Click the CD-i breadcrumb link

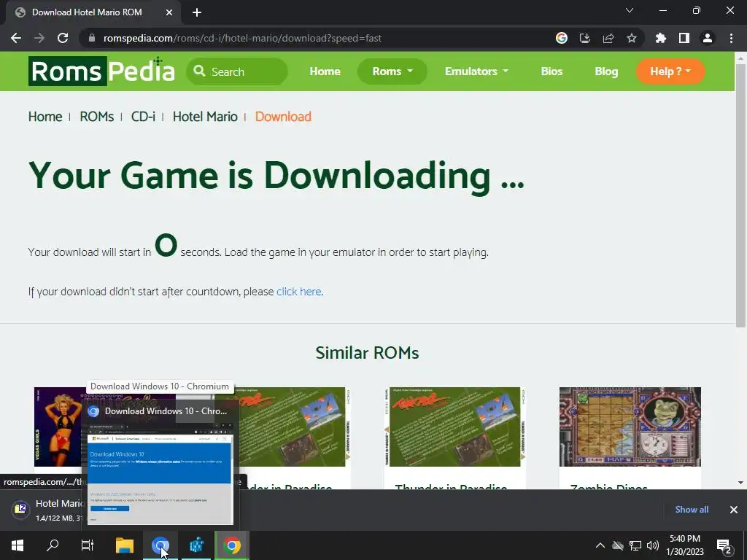click(x=143, y=117)
